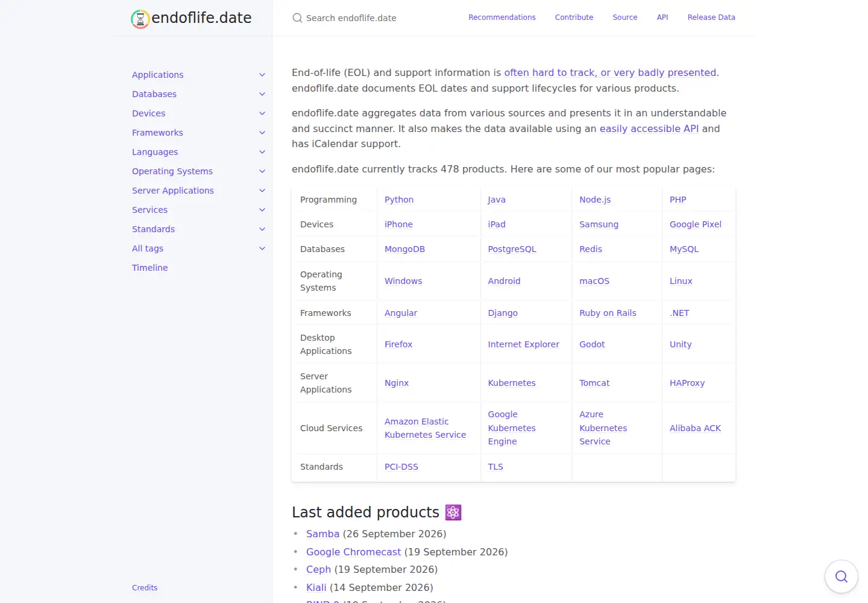Viewport: 868px width, 603px height.
Task: Open the Credits link
Action: pos(145,588)
